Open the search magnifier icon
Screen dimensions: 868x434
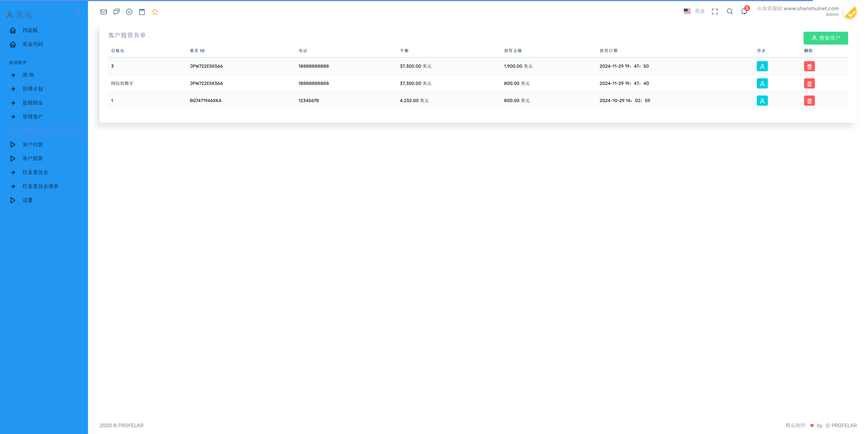(730, 12)
